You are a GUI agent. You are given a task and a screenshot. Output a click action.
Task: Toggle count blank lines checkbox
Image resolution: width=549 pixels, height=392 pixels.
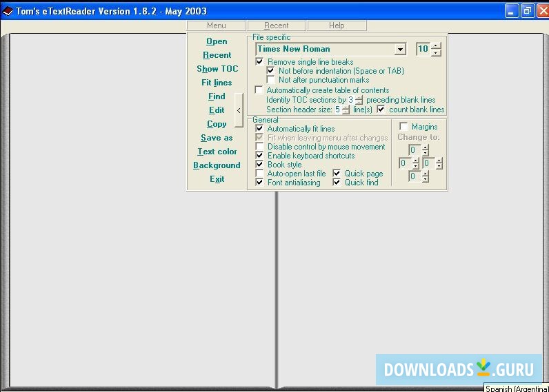[x=381, y=110]
